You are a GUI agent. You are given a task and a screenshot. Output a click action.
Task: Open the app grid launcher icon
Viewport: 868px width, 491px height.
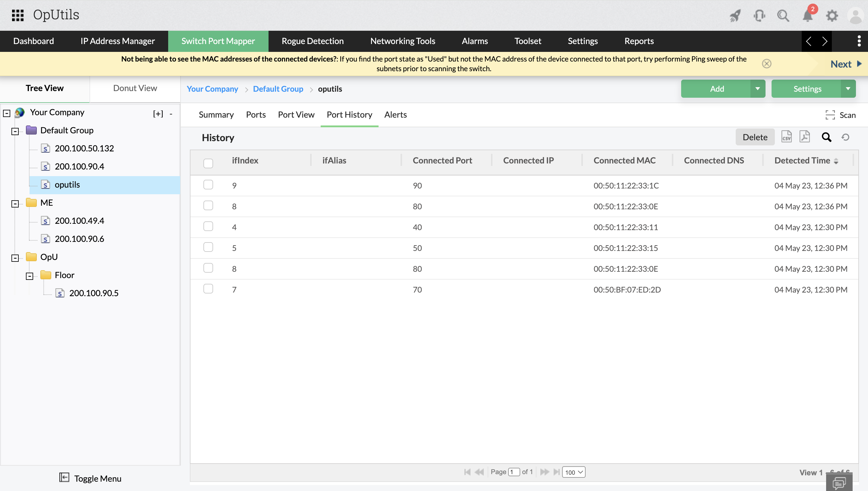pyautogui.click(x=17, y=15)
